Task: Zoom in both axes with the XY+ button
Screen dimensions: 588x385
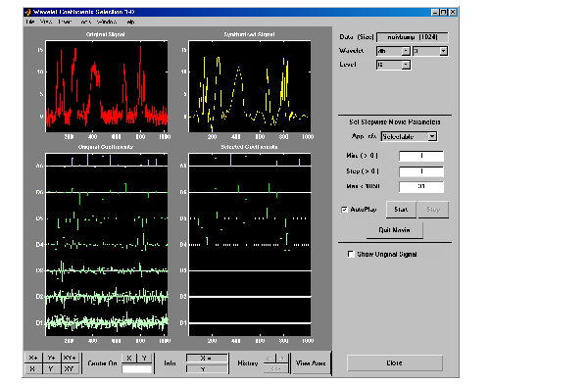Action: [70, 358]
